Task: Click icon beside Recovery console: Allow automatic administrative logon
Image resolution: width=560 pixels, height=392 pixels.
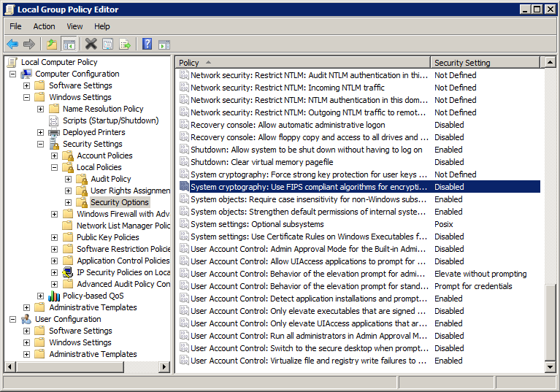Action: (x=184, y=125)
